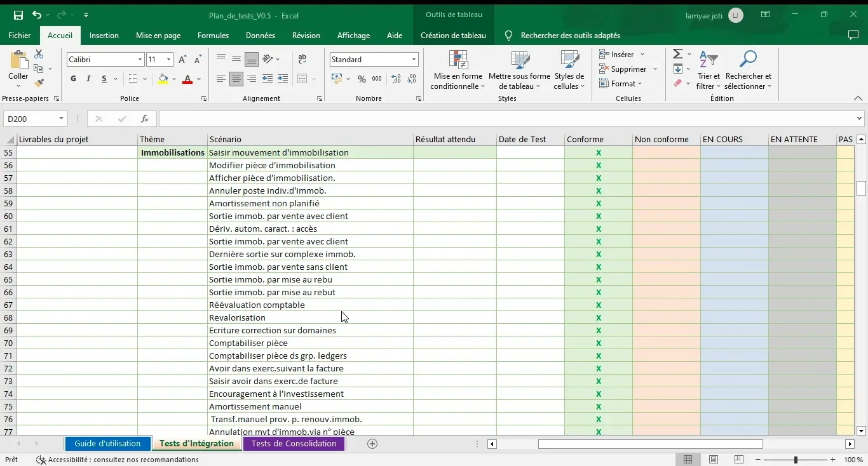Open the Formules ribbon tab
Image resolution: width=868 pixels, height=466 pixels.
213,36
